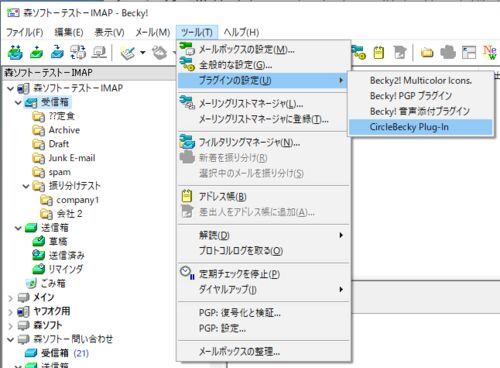
Task: Open アドレス帳(B) from Tools menu
Action: (264, 197)
